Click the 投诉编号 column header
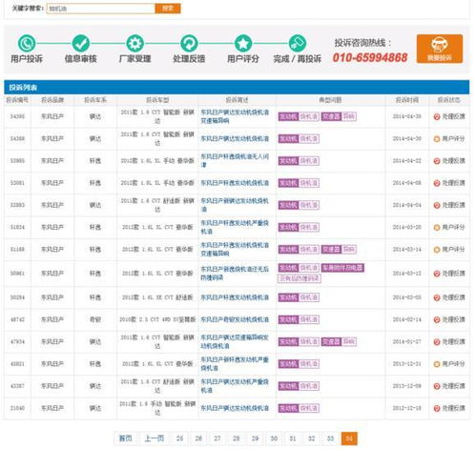 (x=17, y=100)
